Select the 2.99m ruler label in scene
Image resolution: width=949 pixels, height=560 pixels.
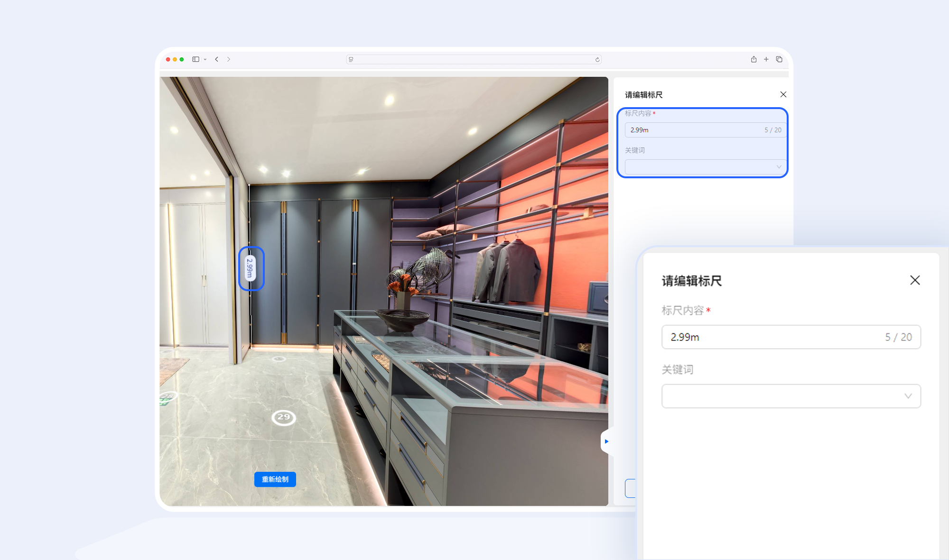coord(251,268)
